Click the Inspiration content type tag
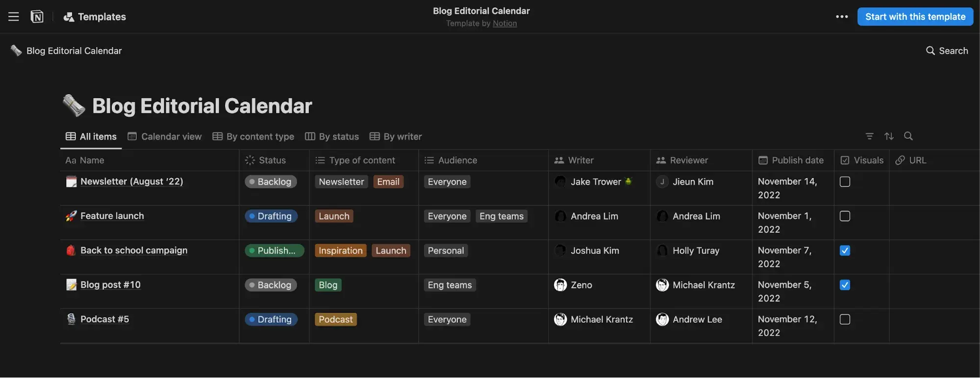The image size is (980, 378). pyautogui.click(x=341, y=251)
